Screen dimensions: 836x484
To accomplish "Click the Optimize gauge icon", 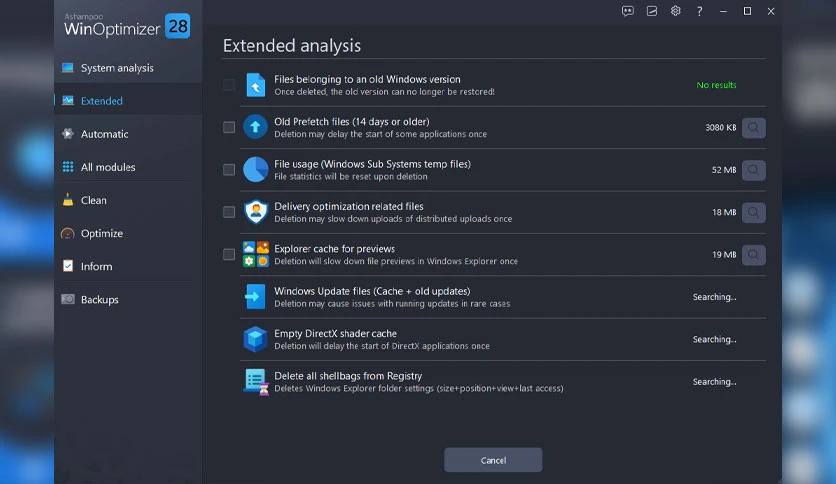I will pos(68,233).
